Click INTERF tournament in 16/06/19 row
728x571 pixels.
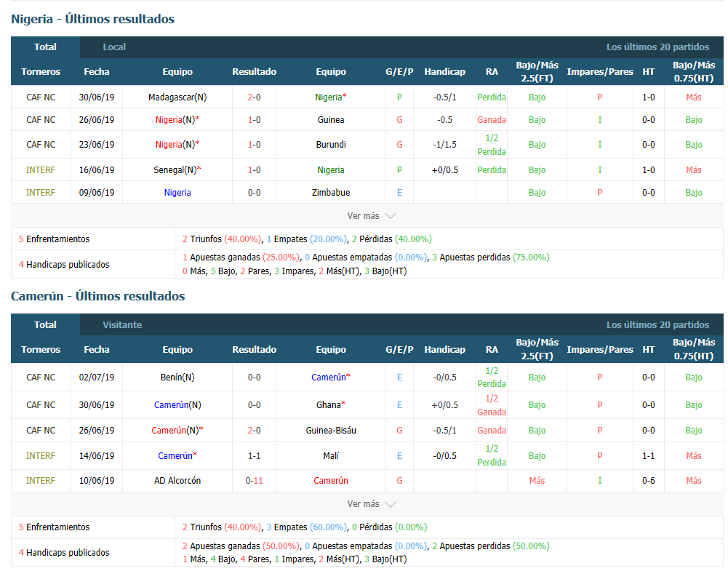pos(41,170)
